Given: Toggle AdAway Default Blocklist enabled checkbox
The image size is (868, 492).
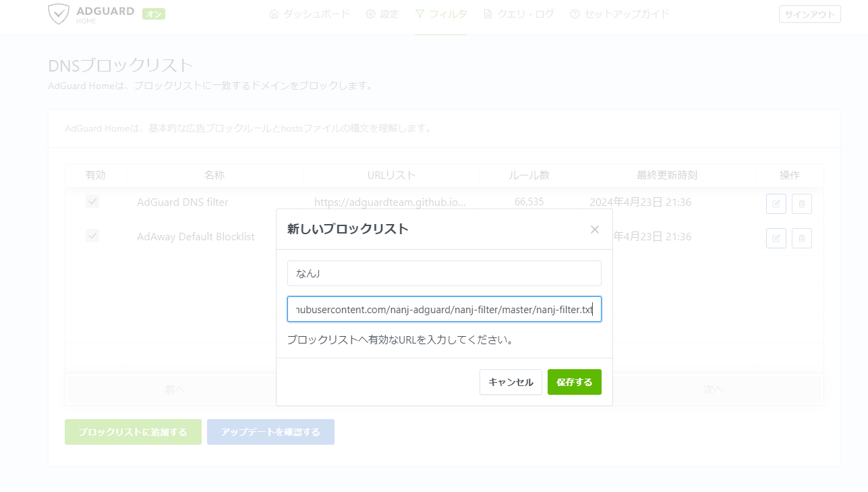Looking at the screenshot, I should coord(92,236).
